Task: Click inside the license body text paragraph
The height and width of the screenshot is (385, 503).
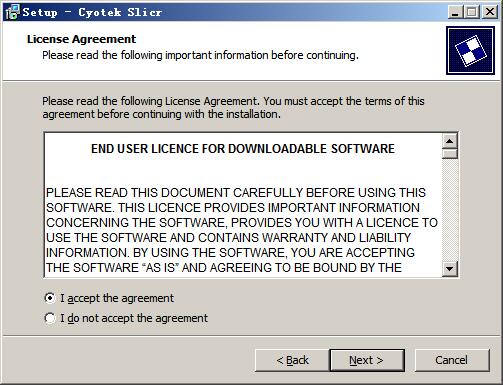Action: click(x=242, y=230)
